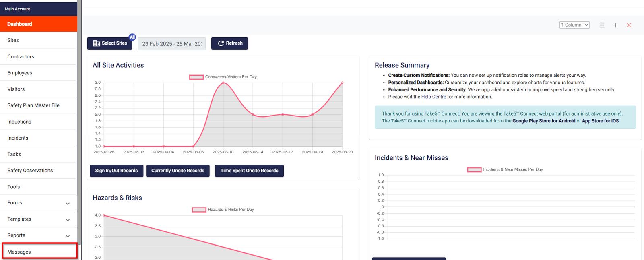
Task: Click the 2025-03-20 data point on activities chart
Action: tap(342, 83)
